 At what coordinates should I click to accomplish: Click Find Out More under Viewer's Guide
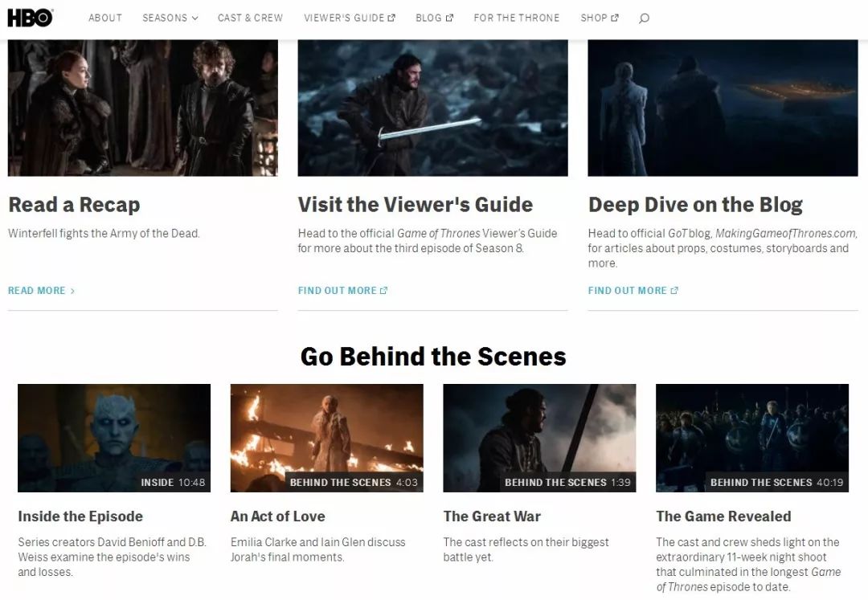(x=337, y=290)
